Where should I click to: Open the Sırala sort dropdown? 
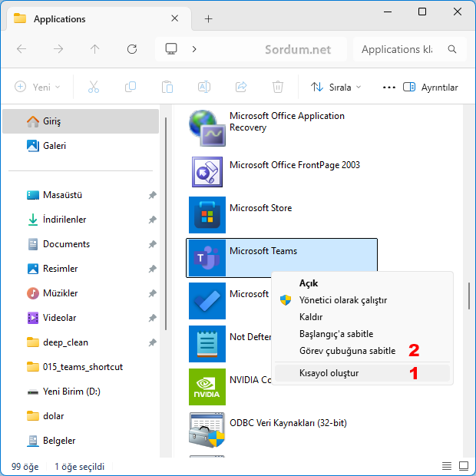click(x=336, y=87)
